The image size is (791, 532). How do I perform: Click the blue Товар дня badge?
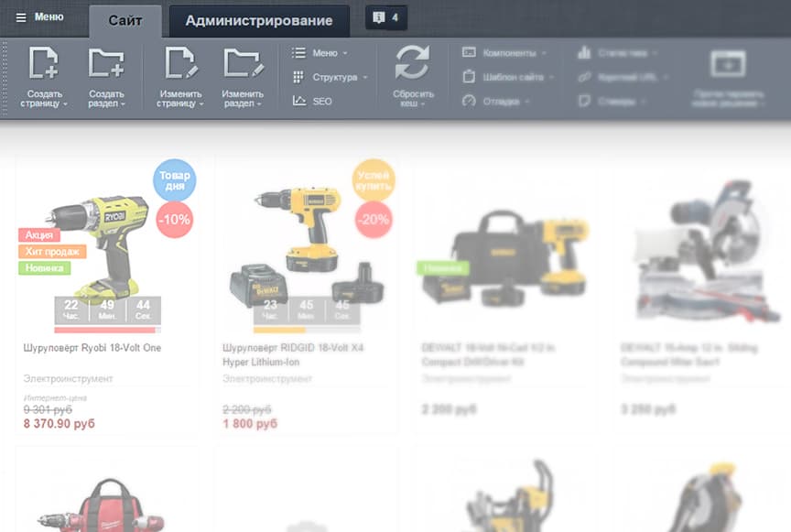(175, 180)
